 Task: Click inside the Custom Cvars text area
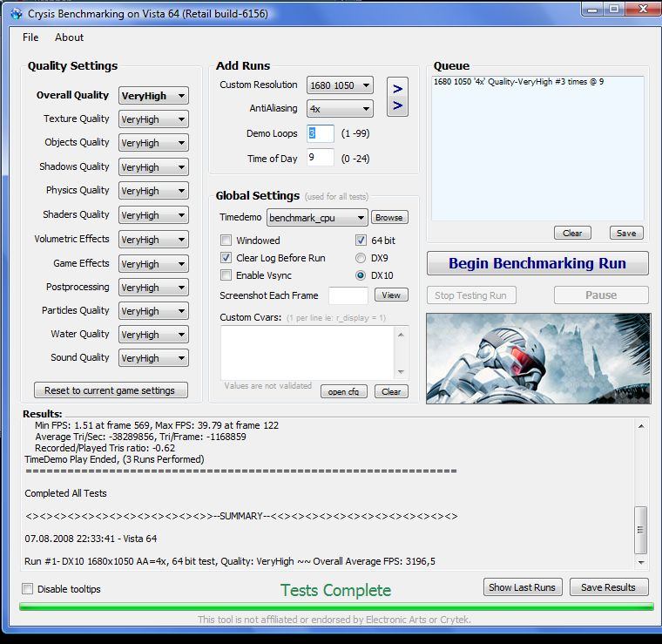tap(308, 353)
